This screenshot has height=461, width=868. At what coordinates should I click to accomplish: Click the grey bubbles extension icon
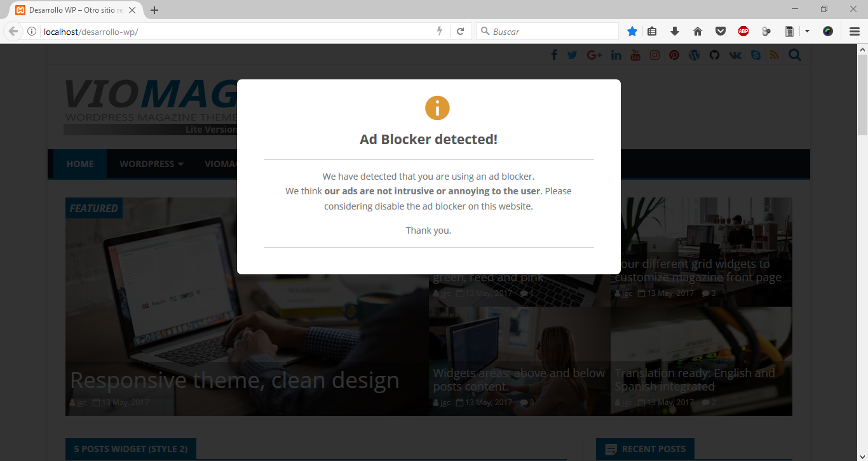tap(766, 31)
